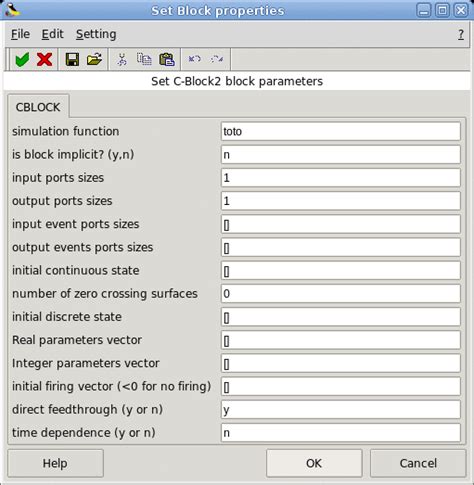
Task: Click the 'is block implicit? (y,n)' label
Action: 73,155
